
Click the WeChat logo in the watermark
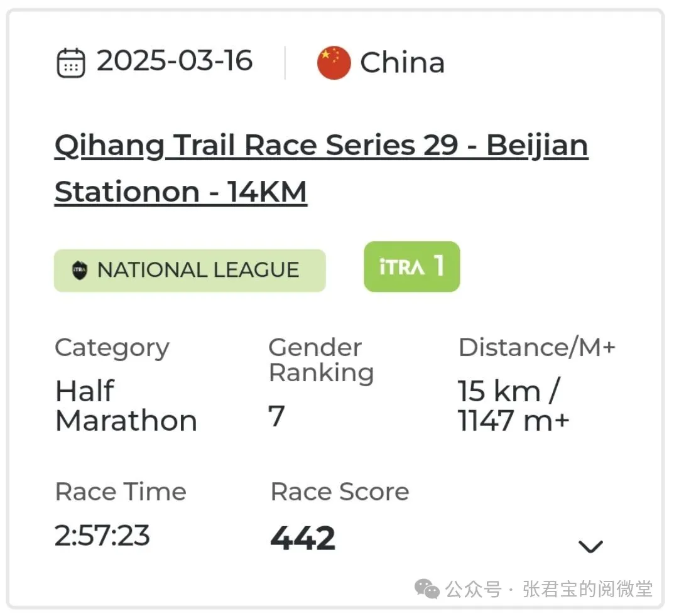tap(428, 589)
